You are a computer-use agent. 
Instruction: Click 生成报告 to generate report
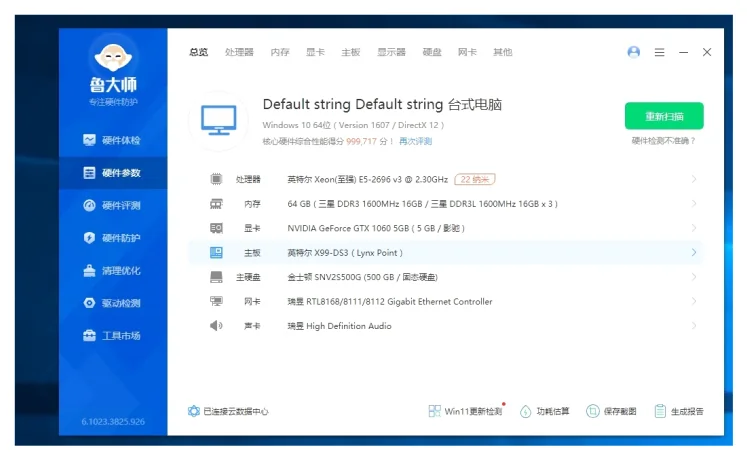coord(679,411)
